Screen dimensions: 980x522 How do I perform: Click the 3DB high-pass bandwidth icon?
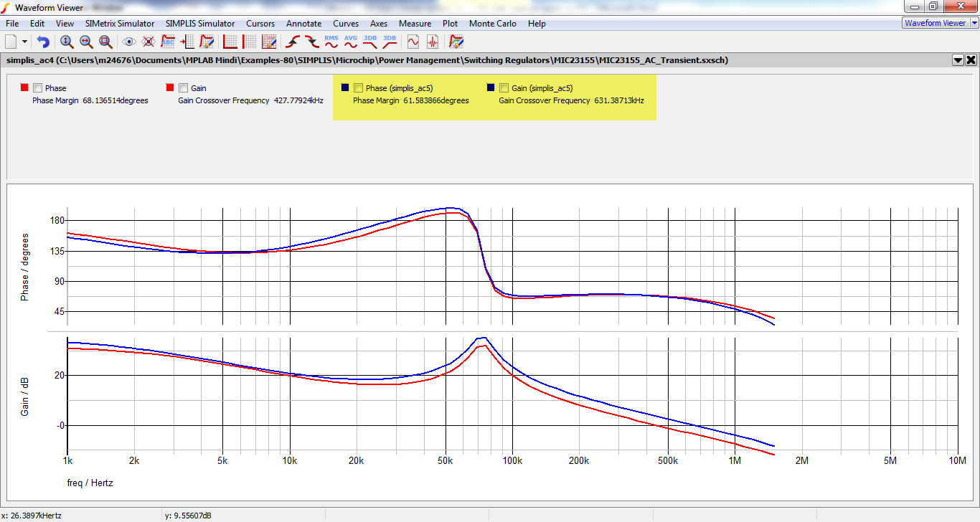(390, 42)
